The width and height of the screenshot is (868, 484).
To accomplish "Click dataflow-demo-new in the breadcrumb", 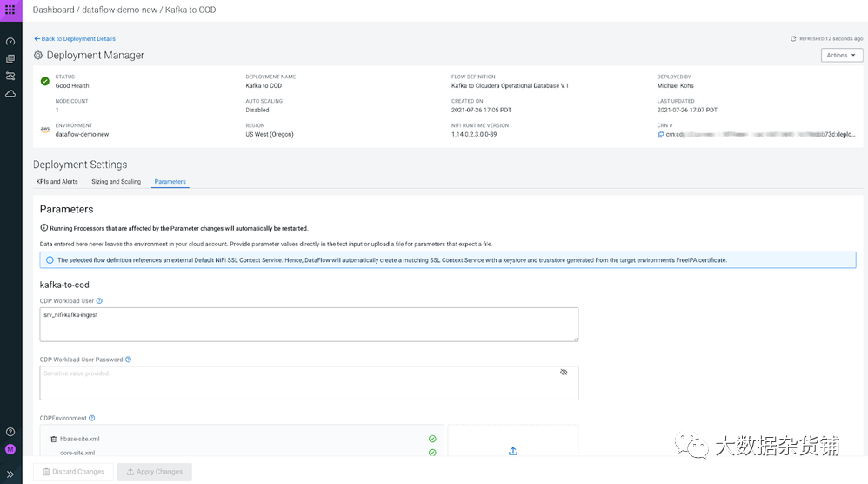I will coord(119,10).
